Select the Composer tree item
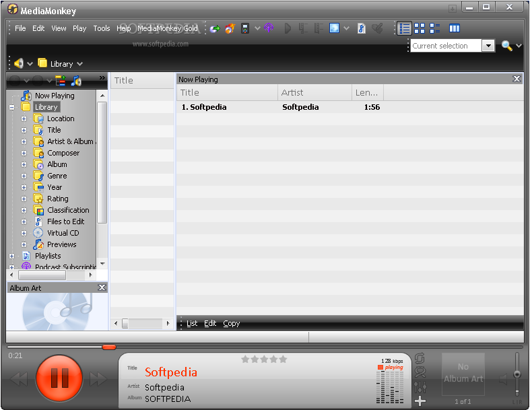The width and height of the screenshot is (532, 410). point(63,153)
